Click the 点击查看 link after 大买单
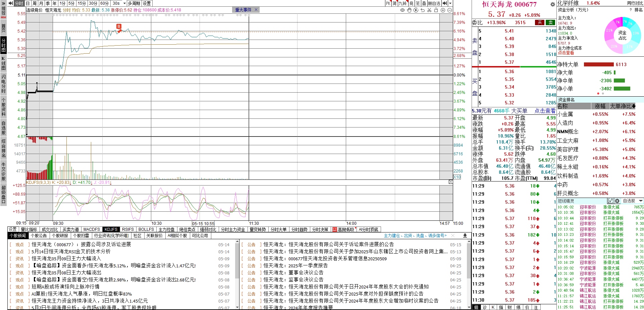The image size is (644, 310). tap(545, 111)
